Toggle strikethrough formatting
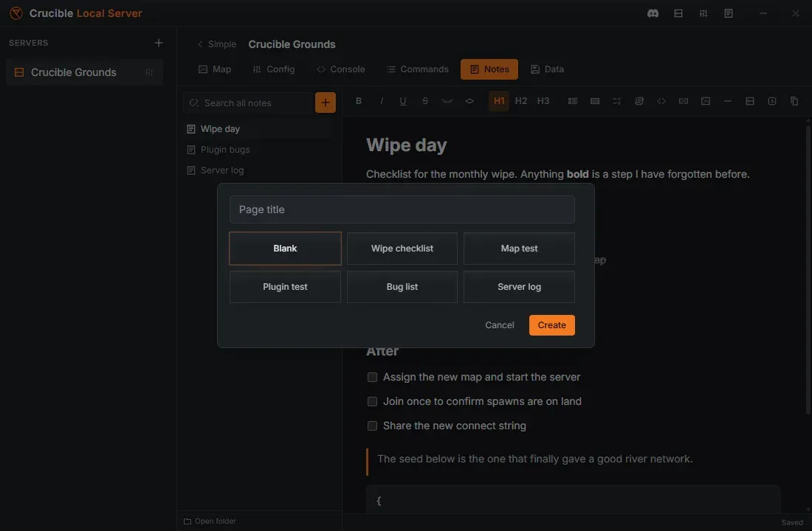The image size is (812, 531). pos(424,101)
